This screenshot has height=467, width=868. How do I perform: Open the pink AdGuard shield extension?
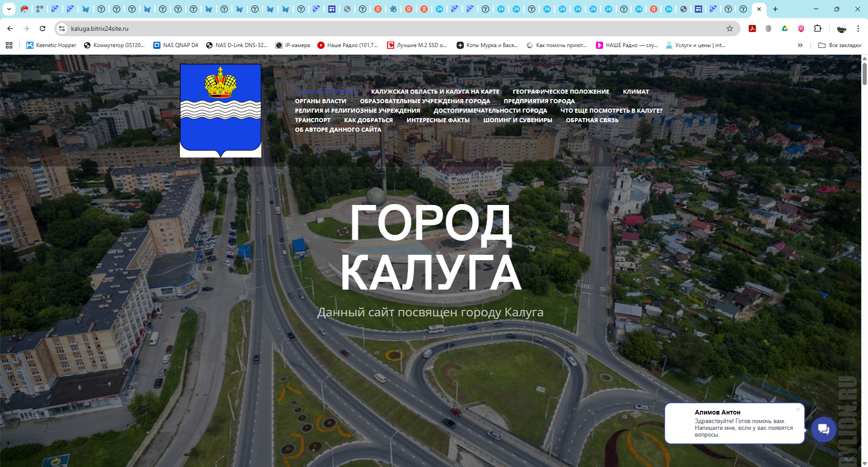tap(801, 29)
